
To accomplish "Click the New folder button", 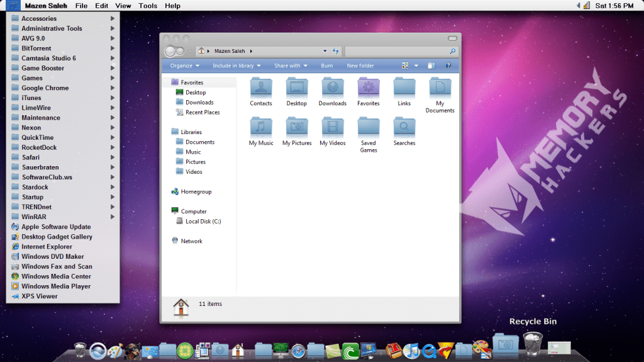I will 360,66.
